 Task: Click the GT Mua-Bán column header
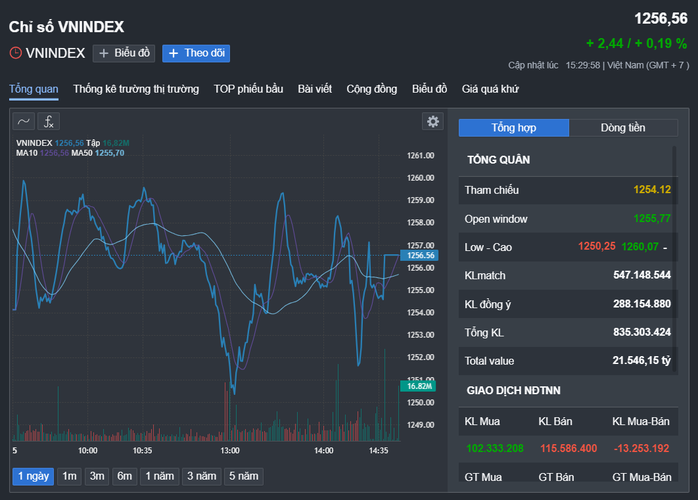click(x=641, y=477)
